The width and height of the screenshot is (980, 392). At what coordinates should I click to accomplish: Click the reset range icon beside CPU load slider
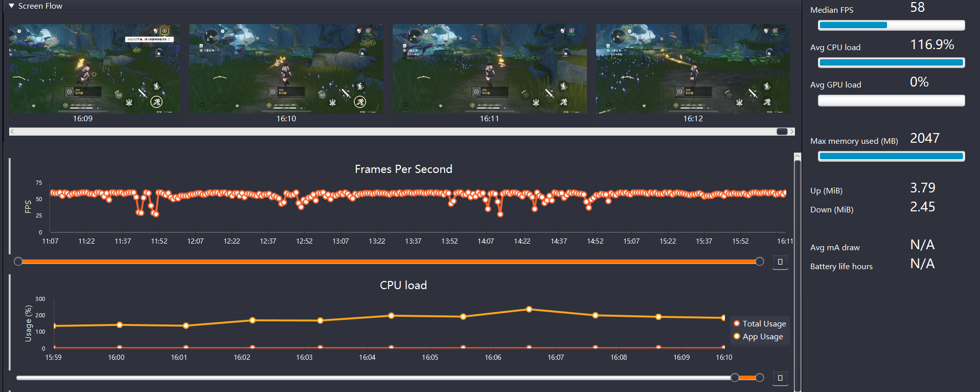click(x=780, y=378)
